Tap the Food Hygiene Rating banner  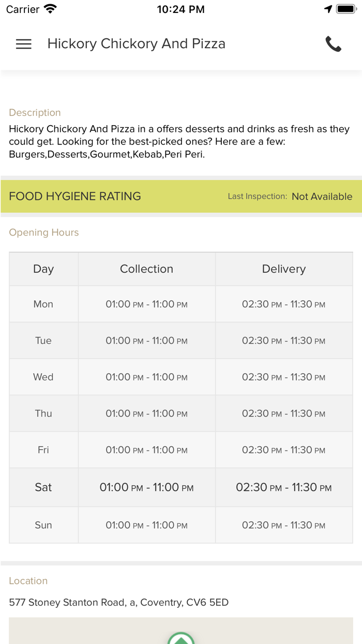[x=75, y=196]
